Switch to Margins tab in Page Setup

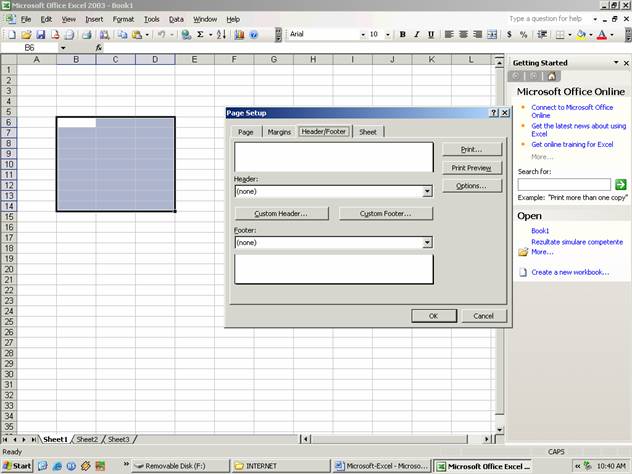279,132
